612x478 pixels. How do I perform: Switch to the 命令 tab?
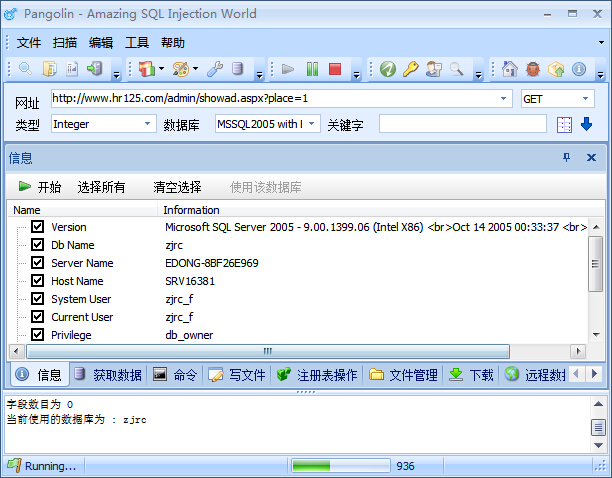click(174, 375)
